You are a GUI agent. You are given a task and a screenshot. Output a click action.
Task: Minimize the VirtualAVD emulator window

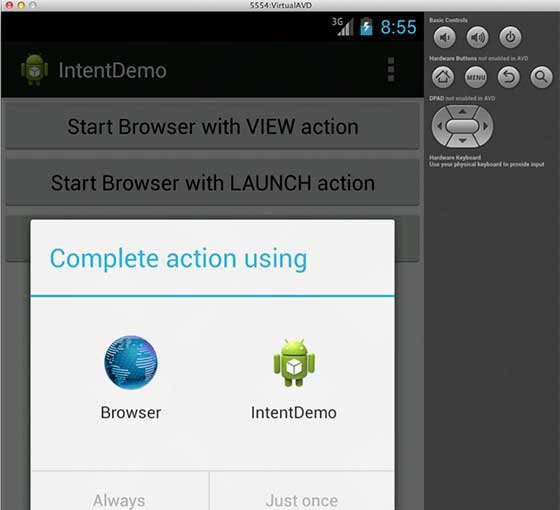(x=21, y=5)
